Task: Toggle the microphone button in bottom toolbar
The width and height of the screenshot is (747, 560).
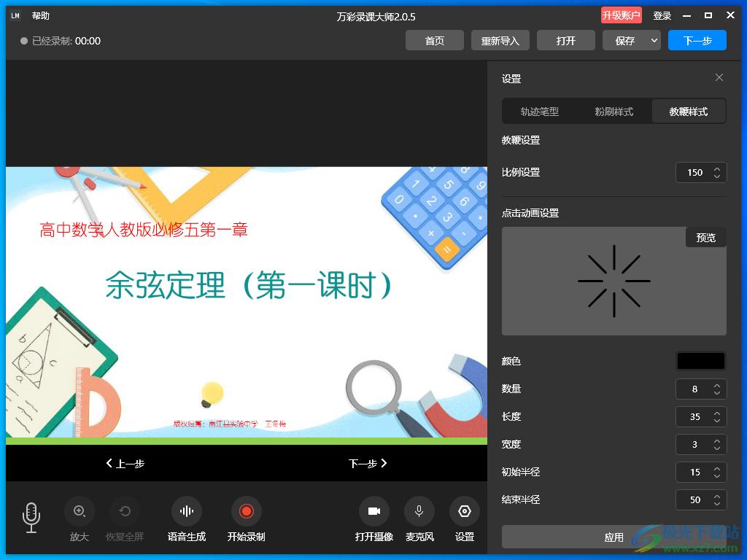Action: [419, 512]
